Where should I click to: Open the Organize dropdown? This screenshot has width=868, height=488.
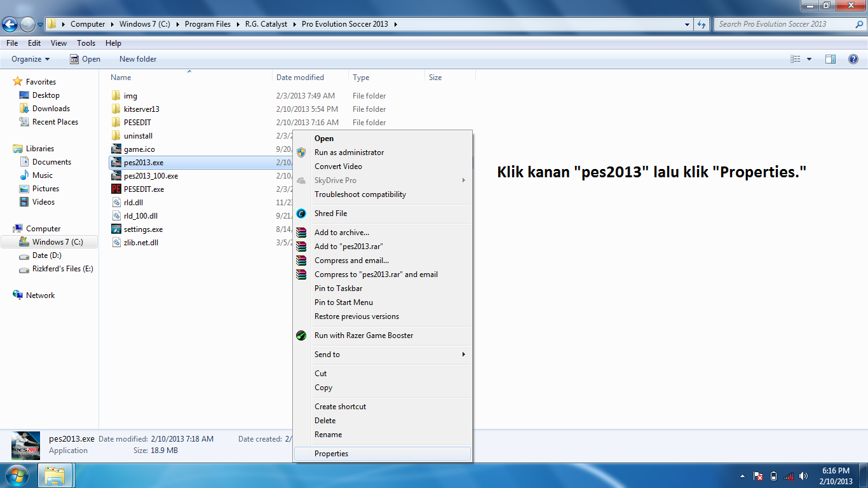pos(31,59)
